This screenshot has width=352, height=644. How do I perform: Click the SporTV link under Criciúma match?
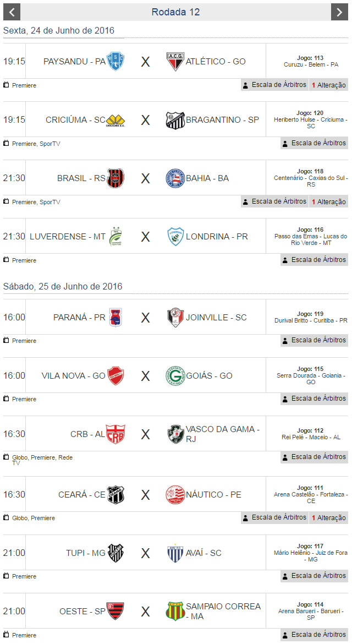(50, 144)
